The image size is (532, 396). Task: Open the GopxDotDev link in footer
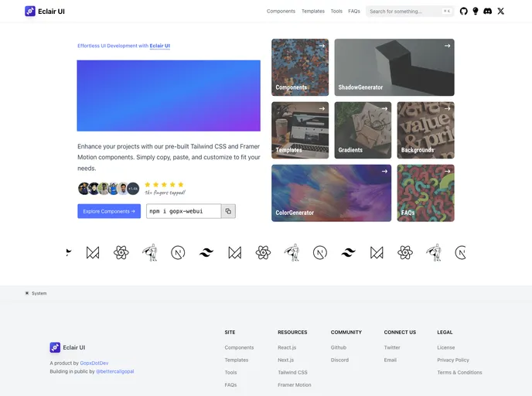94,363
